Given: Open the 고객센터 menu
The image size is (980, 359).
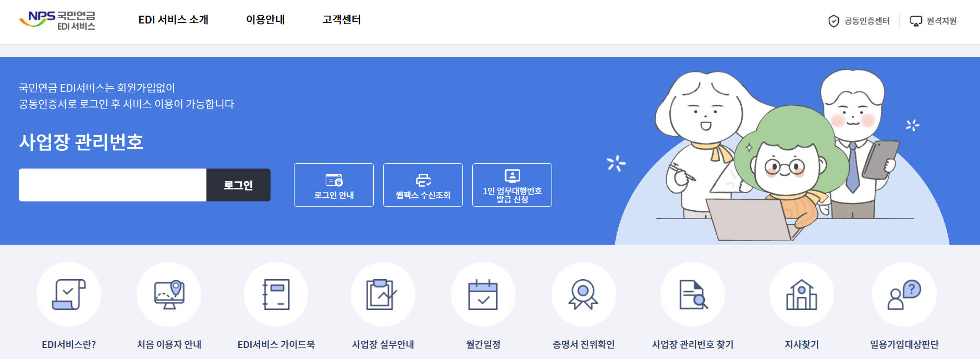Looking at the screenshot, I should coord(341,20).
